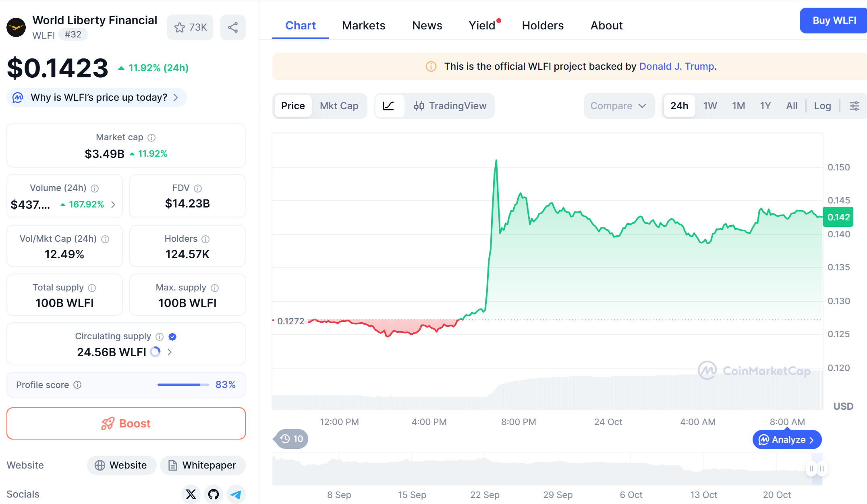Click the right range slider handle
The height and width of the screenshot is (504, 867).
822,469
